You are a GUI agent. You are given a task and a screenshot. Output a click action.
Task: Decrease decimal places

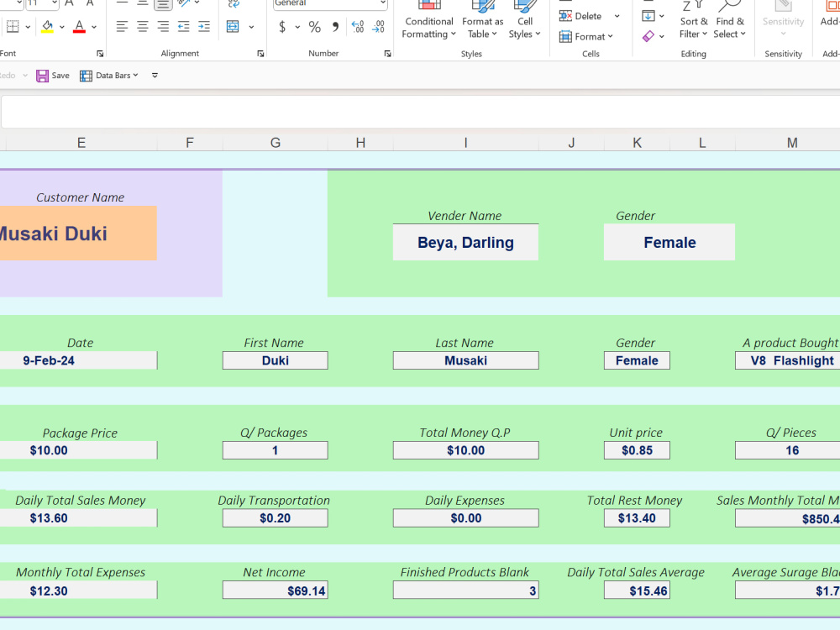378,26
